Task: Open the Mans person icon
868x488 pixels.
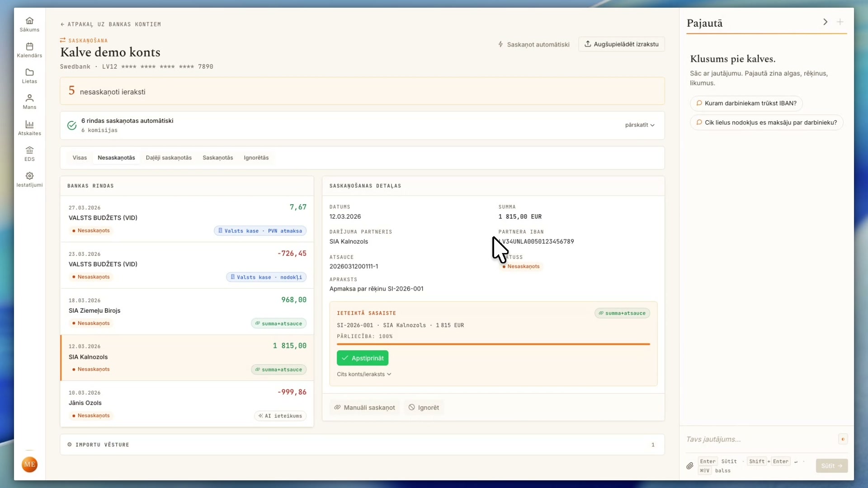Action: click(29, 98)
